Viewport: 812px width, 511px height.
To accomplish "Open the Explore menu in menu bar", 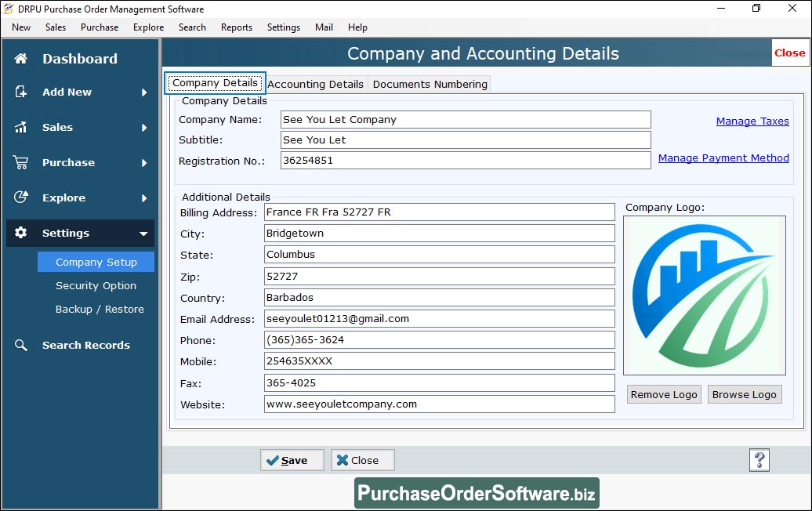I will pos(148,27).
